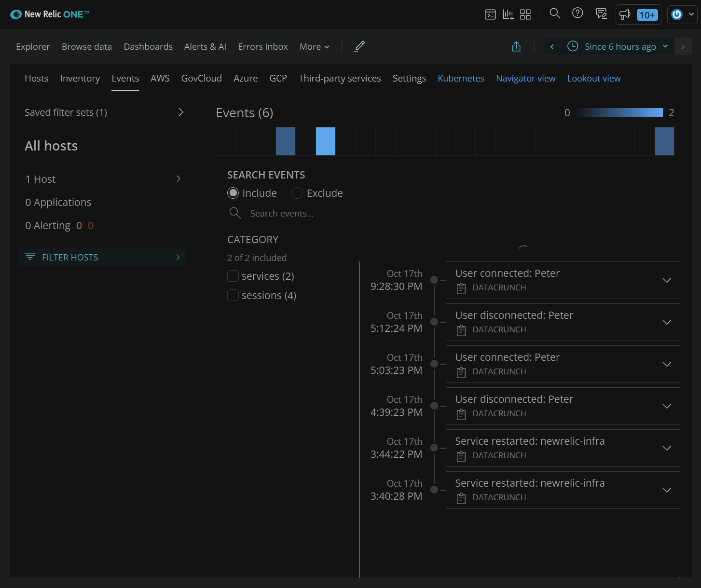Open the announcements megaphone icon
The height and width of the screenshot is (588, 701).
[625, 14]
